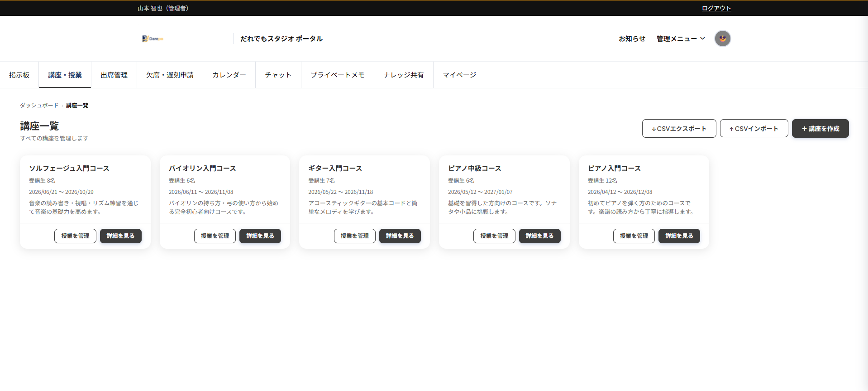This screenshot has height=391, width=868.
Task: Click the だれでもスタジオ ポータル site title
Action: [x=281, y=39]
